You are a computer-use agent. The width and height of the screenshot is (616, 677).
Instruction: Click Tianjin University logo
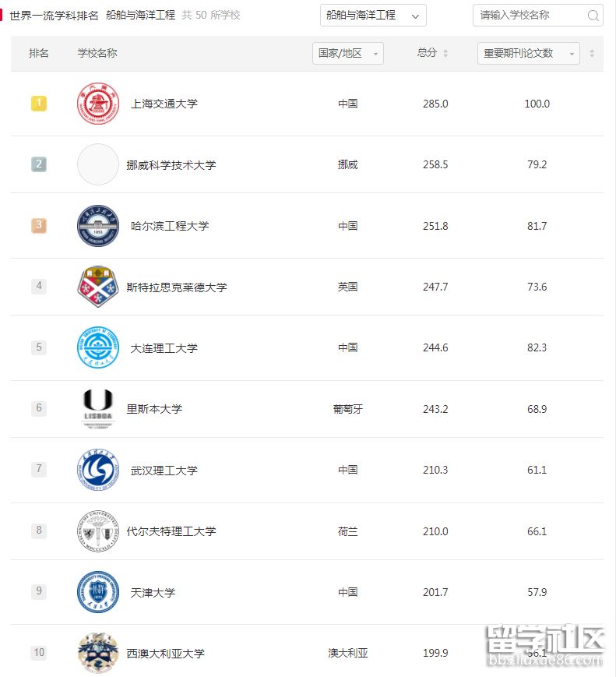pos(98,592)
